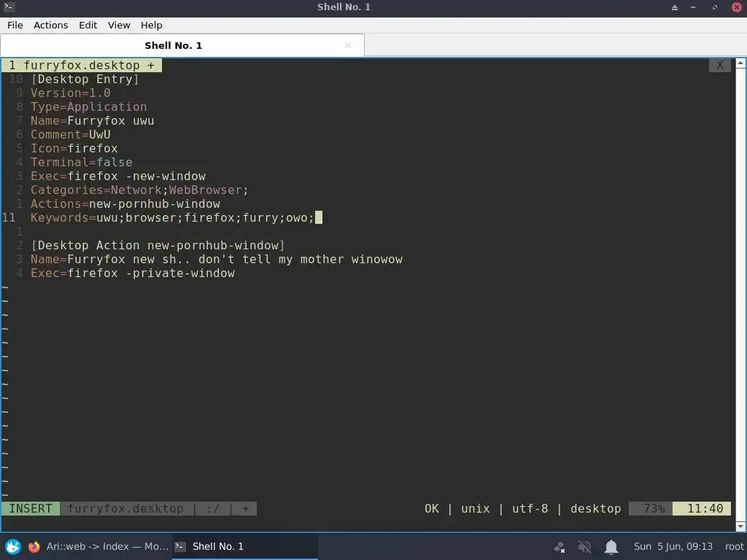Minimize the Shell No. 1 window
This screenshot has width=747, height=560.
pyautogui.click(x=693, y=7)
